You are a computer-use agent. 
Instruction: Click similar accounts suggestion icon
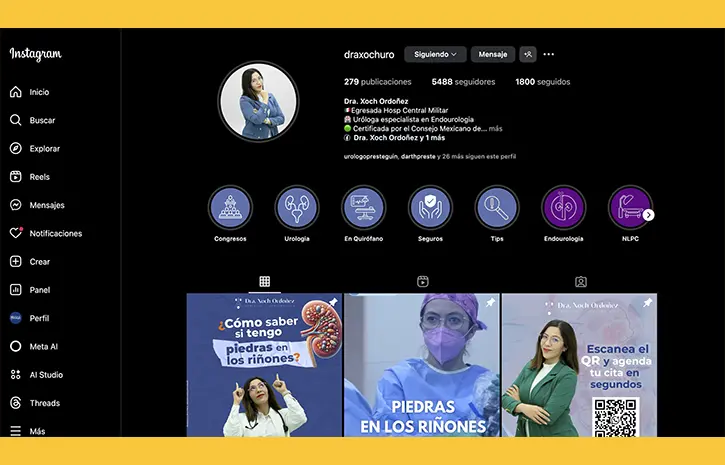tap(528, 54)
